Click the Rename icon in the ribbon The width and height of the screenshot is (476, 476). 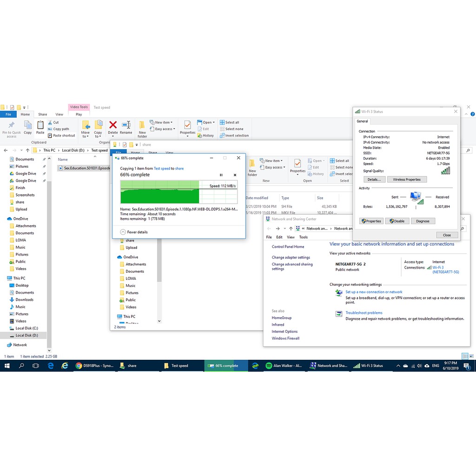click(x=126, y=125)
